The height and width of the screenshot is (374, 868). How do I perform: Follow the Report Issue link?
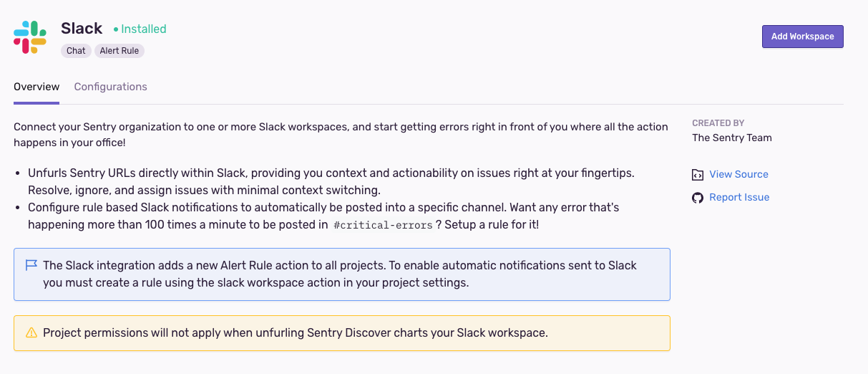(739, 198)
